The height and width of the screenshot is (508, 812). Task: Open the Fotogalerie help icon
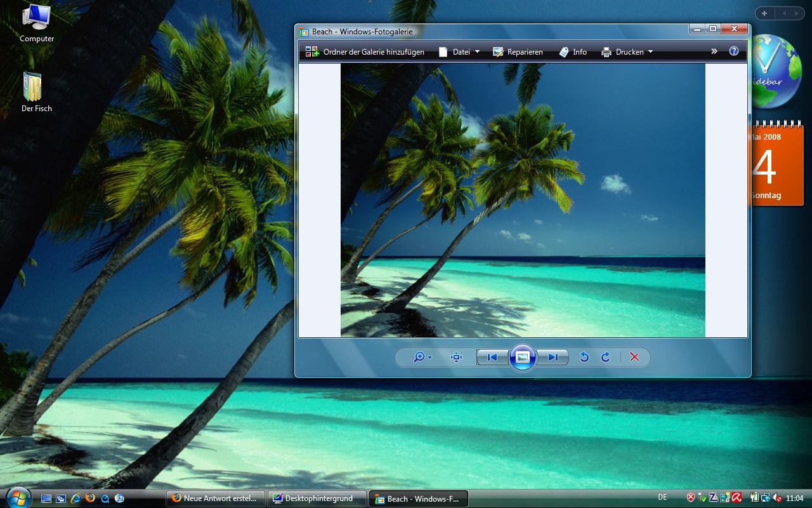pos(734,51)
